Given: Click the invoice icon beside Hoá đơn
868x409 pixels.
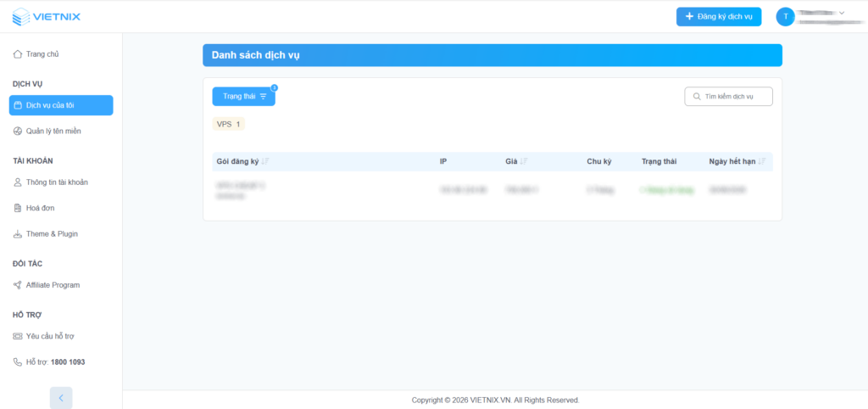Looking at the screenshot, I should tap(18, 208).
